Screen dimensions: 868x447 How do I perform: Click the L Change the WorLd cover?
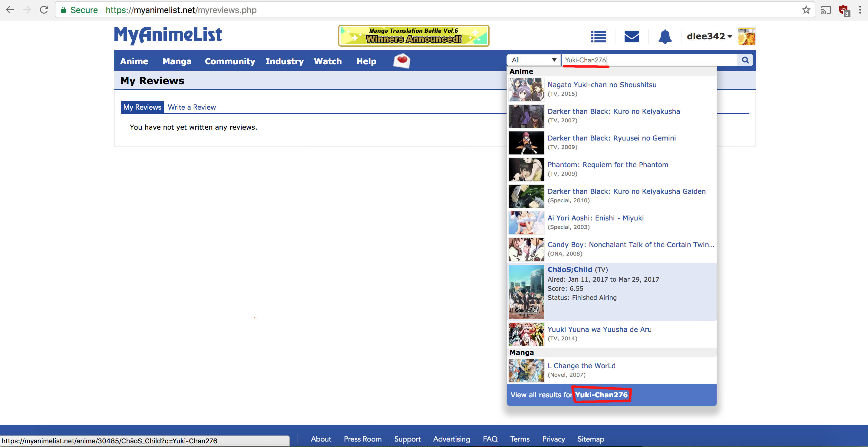[x=526, y=371]
